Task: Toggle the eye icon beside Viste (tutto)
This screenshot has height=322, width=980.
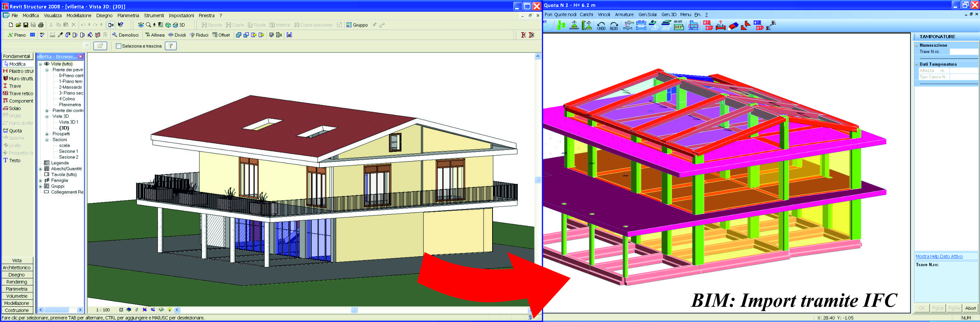Action: 47,64
